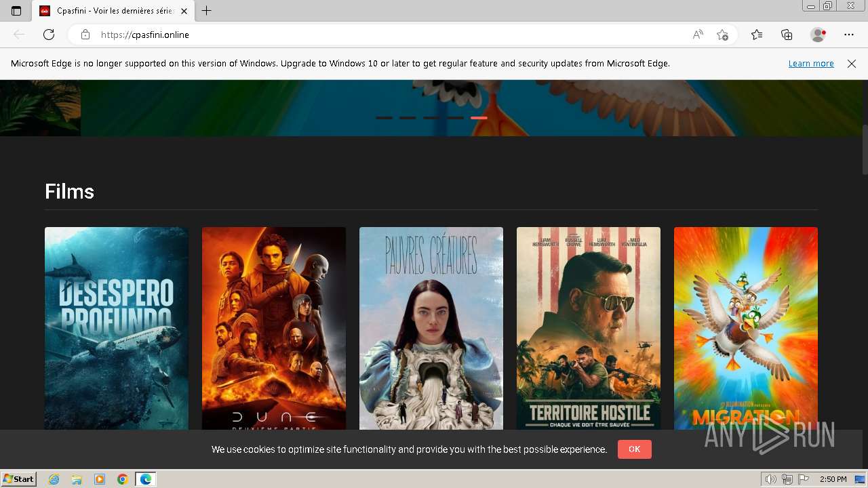This screenshot has height=488, width=868.
Task: View site information via the lock icon
Action: tap(85, 35)
